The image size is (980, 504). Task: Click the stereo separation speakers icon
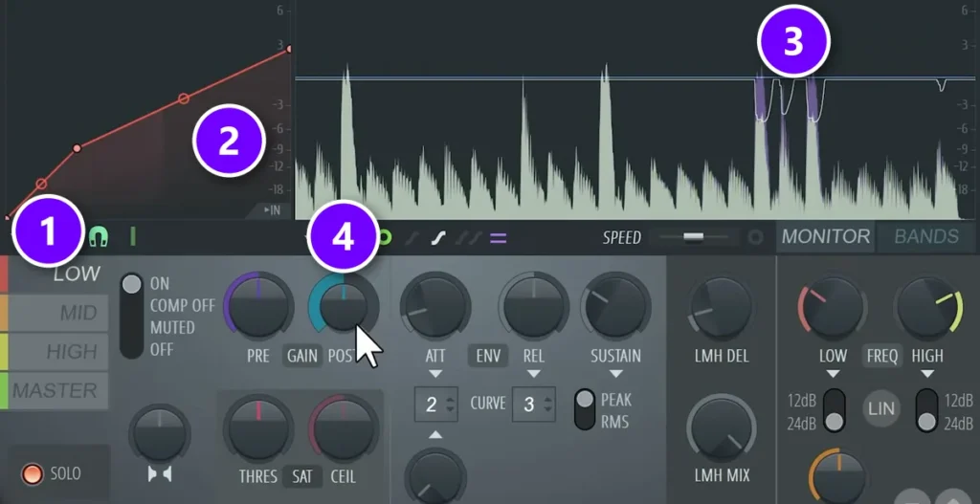[160, 474]
